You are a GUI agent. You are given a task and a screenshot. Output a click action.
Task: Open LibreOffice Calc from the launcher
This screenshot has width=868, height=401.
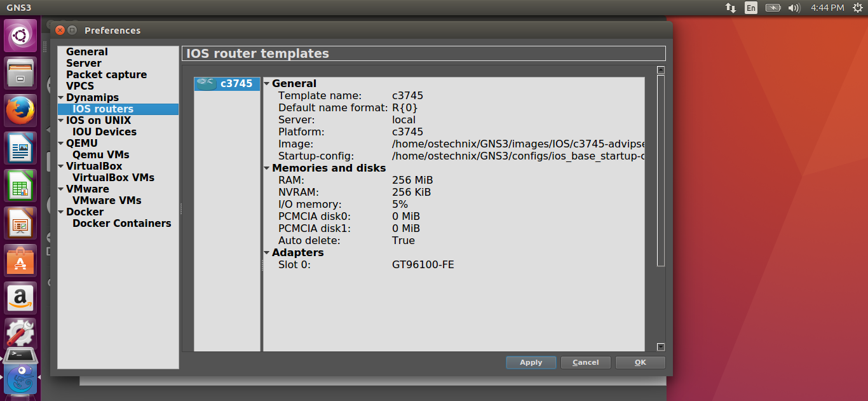click(21, 186)
